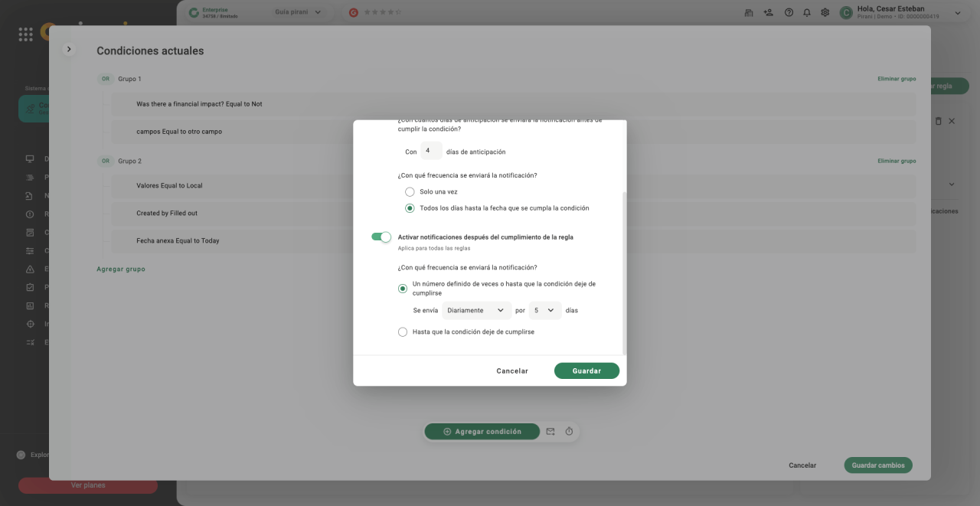Click Guardar in the notification dialog
This screenshot has height=506, width=980.
click(x=586, y=371)
